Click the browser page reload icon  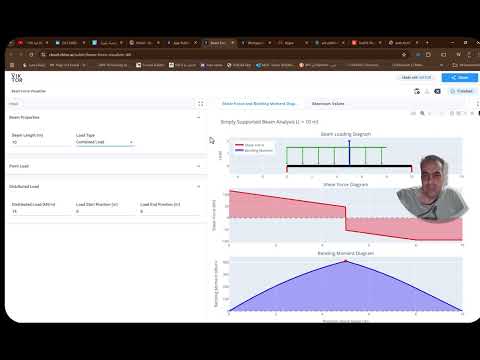tap(31, 54)
